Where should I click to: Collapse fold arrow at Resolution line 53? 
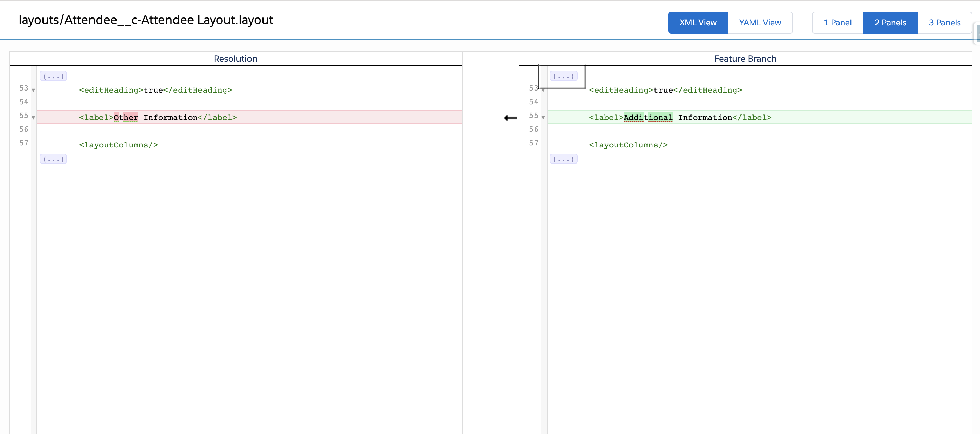[x=34, y=90]
